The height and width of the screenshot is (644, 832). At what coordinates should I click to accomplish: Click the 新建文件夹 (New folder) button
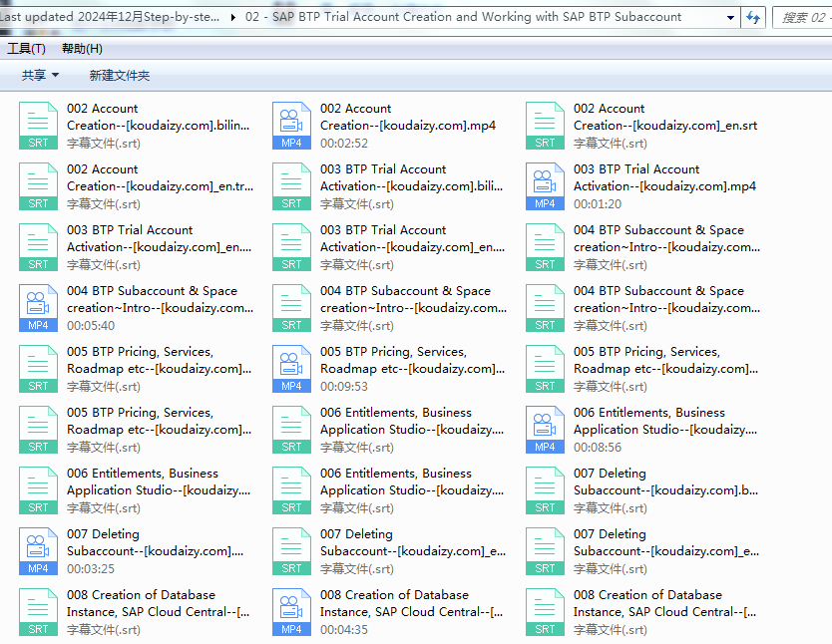click(120, 75)
